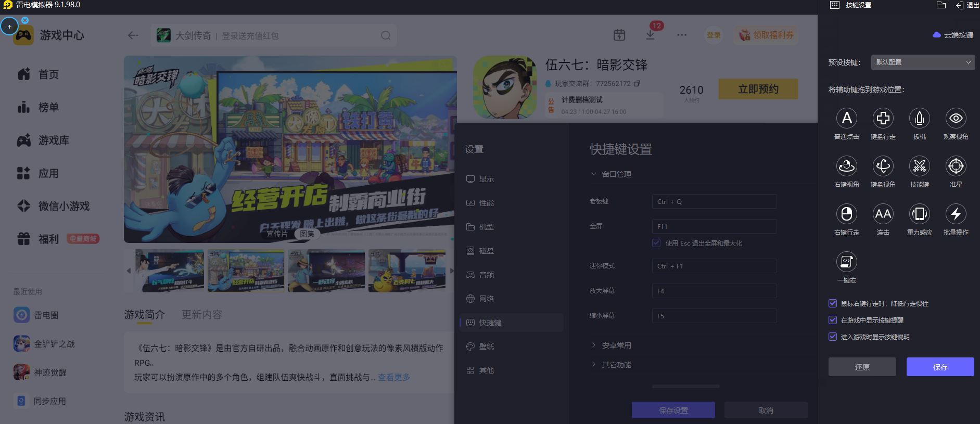The width and height of the screenshot is (980, 424).
Task: Open 性能 settings category
Action: pyautogui.click(x=511, y=203)
